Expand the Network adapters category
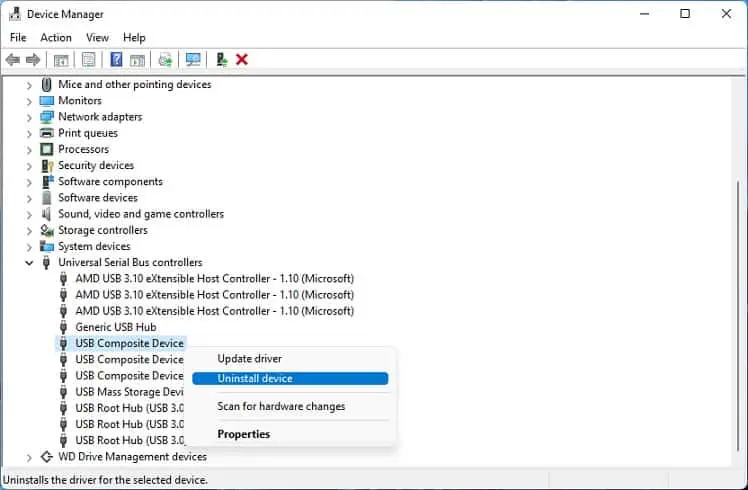 coord(29,118)
